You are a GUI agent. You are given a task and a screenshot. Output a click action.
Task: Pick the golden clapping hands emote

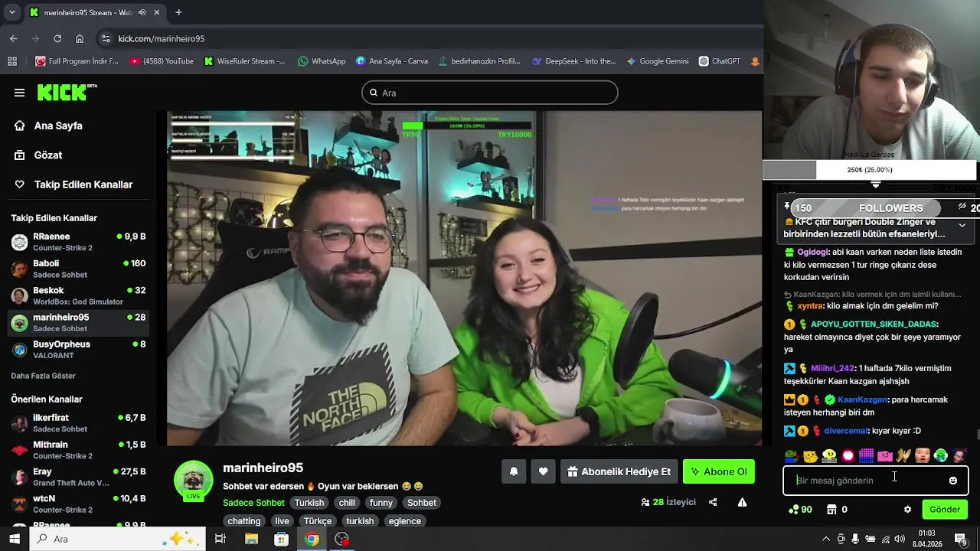pyautogui.click(x=903, y=456)
